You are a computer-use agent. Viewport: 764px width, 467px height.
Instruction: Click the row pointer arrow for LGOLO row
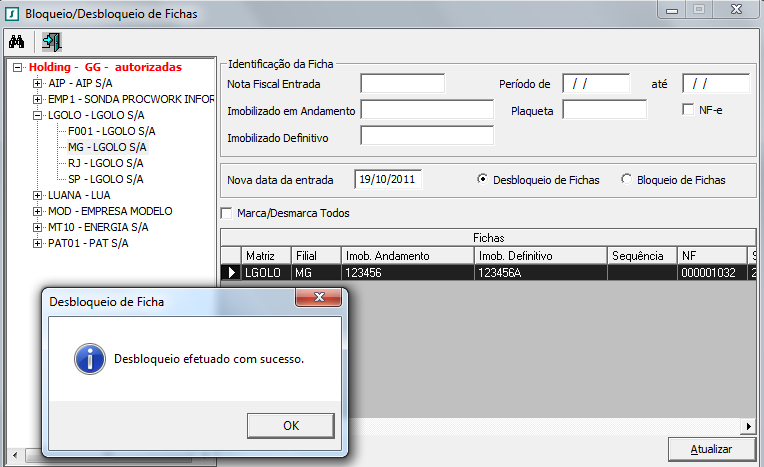click(x=231, y=272)
